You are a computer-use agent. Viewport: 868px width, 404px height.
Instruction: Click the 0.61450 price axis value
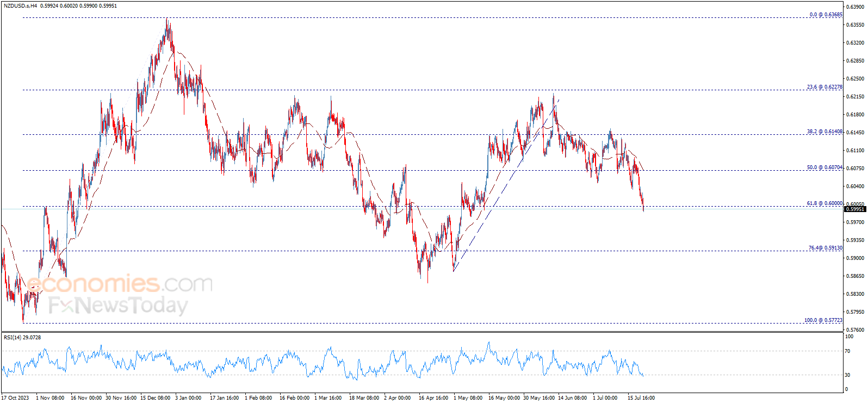(855, 132)
